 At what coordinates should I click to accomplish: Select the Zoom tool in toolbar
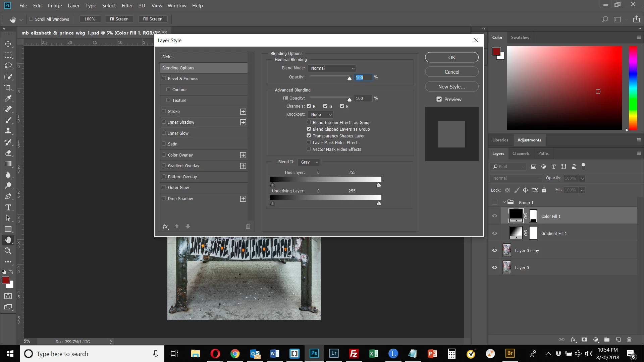point(8,251)
